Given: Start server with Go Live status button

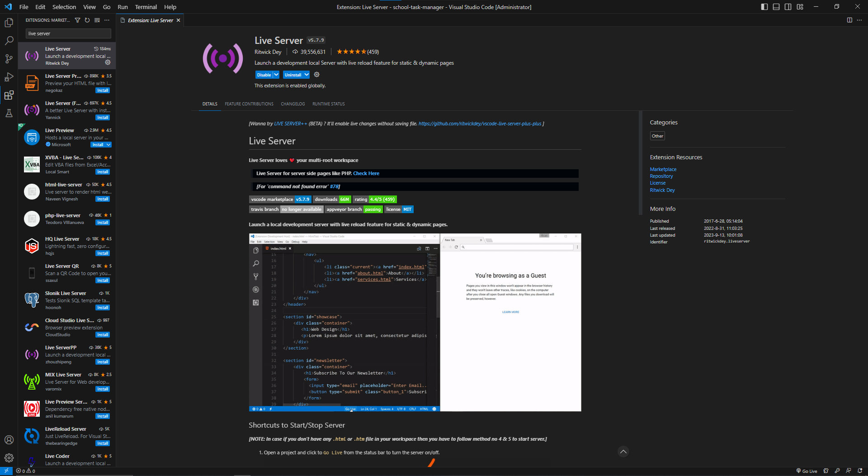Looking at the screenshot, I should pos(807,471).
